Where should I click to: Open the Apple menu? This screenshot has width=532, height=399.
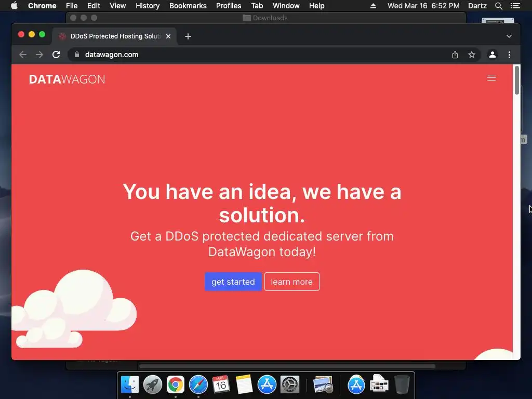click(14, 6)
